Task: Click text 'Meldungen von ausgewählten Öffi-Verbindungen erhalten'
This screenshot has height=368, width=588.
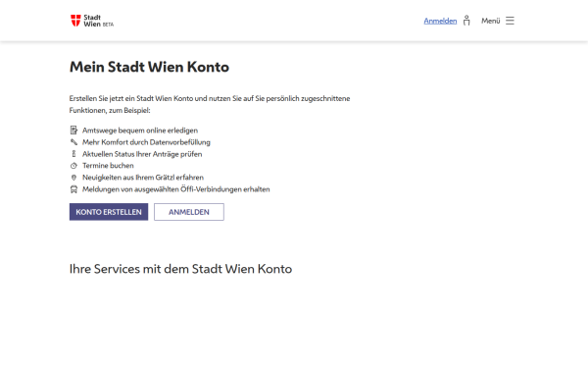Action: point(175,189)
